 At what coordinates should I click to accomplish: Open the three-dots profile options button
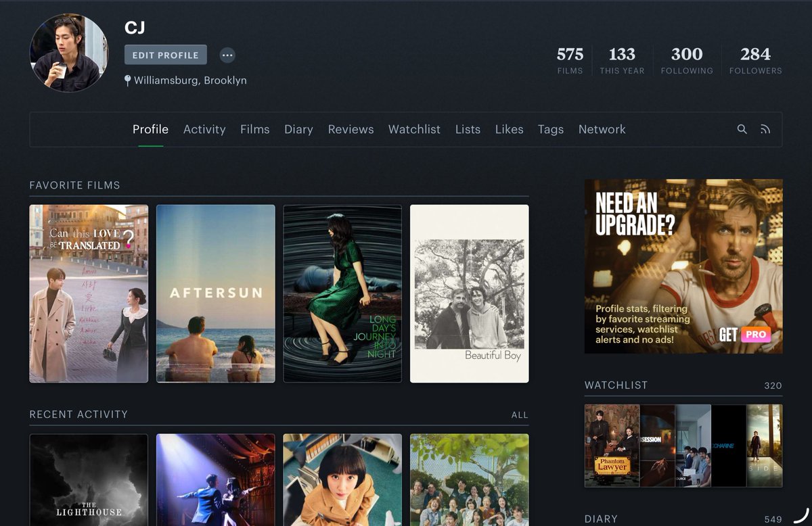227,55
